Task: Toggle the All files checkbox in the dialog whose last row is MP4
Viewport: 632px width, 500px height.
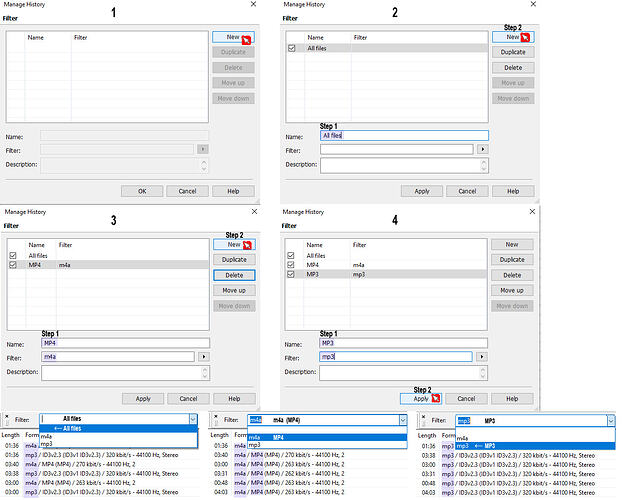Action: pyautogui.click(x=13, y=255)
